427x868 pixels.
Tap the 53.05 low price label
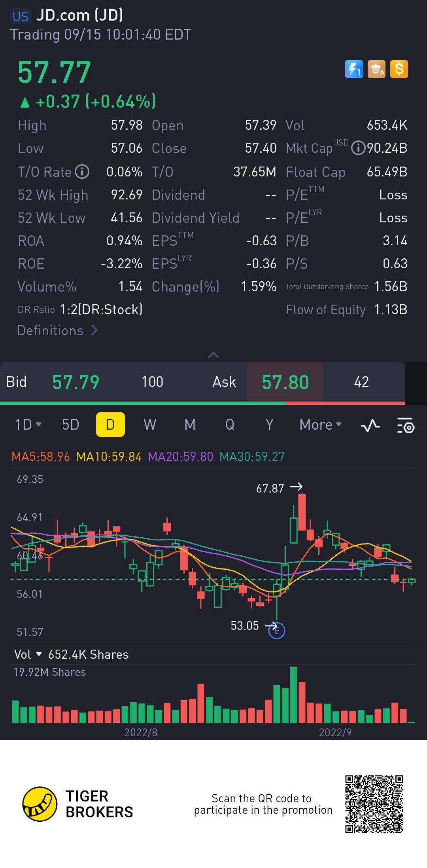coord(245,625)
